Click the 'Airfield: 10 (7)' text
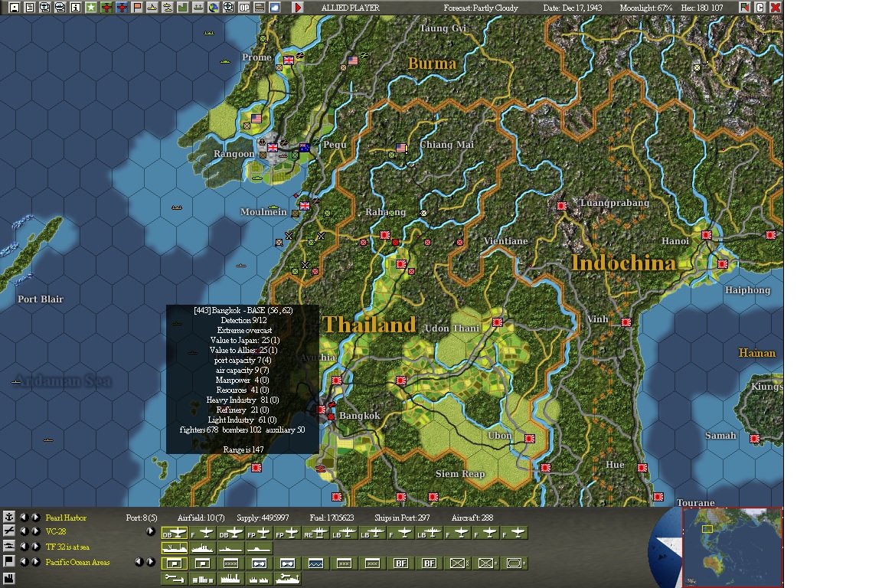Image resolution: width=882 pixels, height=588 pixels. [x=201, y=518]
